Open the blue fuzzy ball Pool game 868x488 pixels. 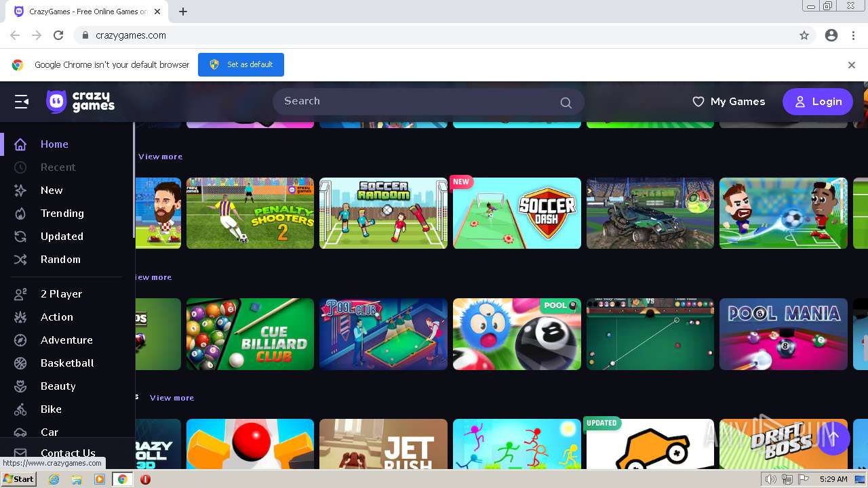coord(517,333)
